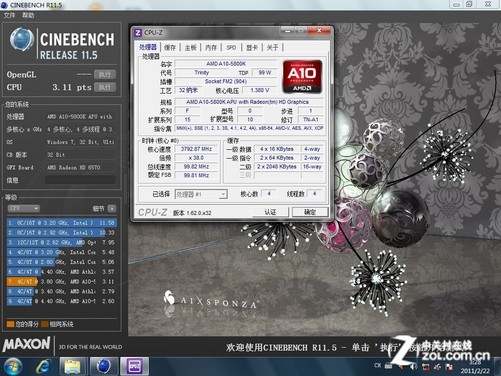Switch to the 显卡 tab in CPU-Z
The width and height of the screenshot is (501, 376).
click(252, 48)
